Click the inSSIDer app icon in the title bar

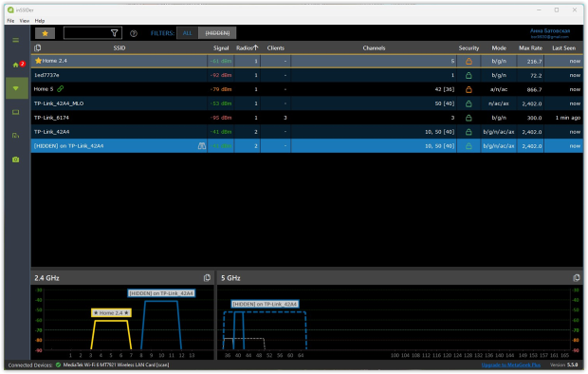click(x=10, y=9)
